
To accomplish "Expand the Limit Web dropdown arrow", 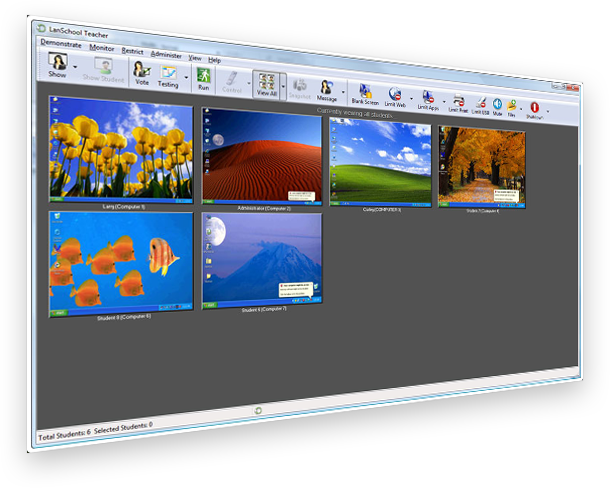I will (411, 98).
